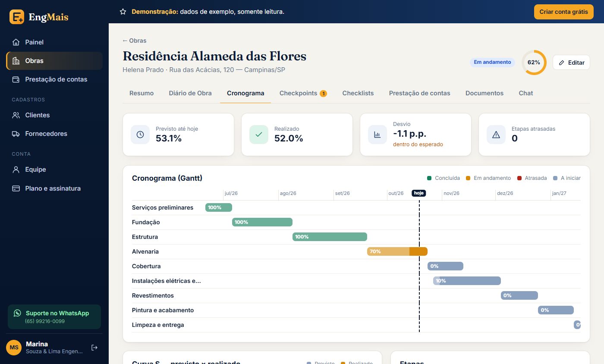Click the Prestação de contas wallet icon
604x364 pixels.
pos(16,79)
